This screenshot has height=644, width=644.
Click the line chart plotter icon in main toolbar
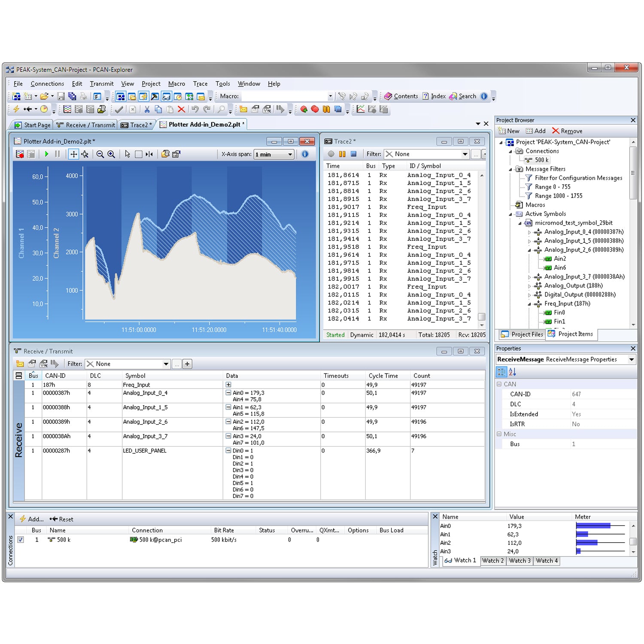(x=361, y=109)
